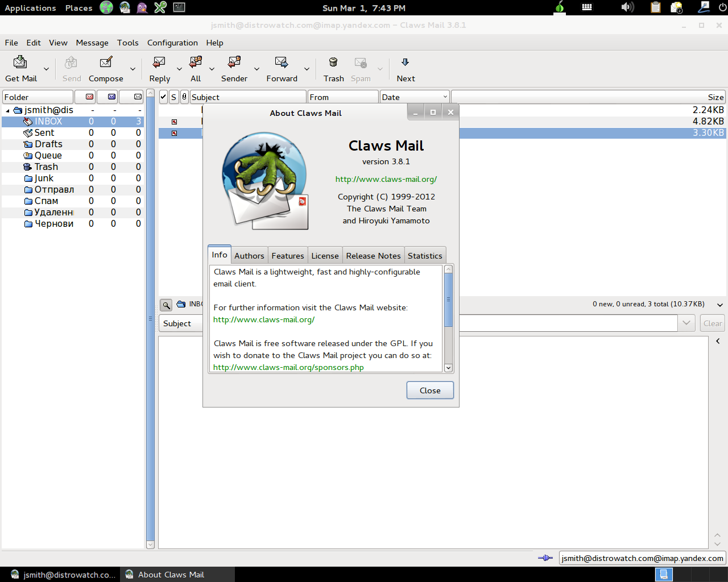728x582 pixels.
Task: Open the Get Mail dropdown arrow
Action: tap(47, 69)
